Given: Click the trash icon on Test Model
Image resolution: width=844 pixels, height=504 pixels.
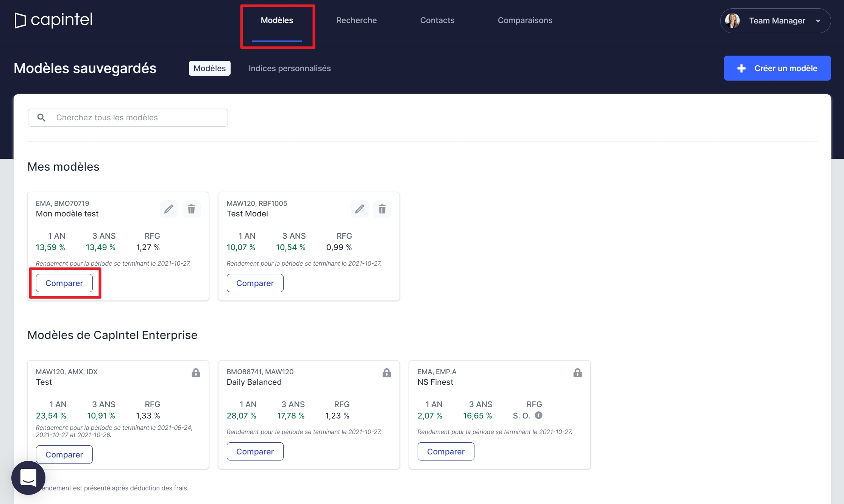Looking at the screenshot, I should point(382,209).
